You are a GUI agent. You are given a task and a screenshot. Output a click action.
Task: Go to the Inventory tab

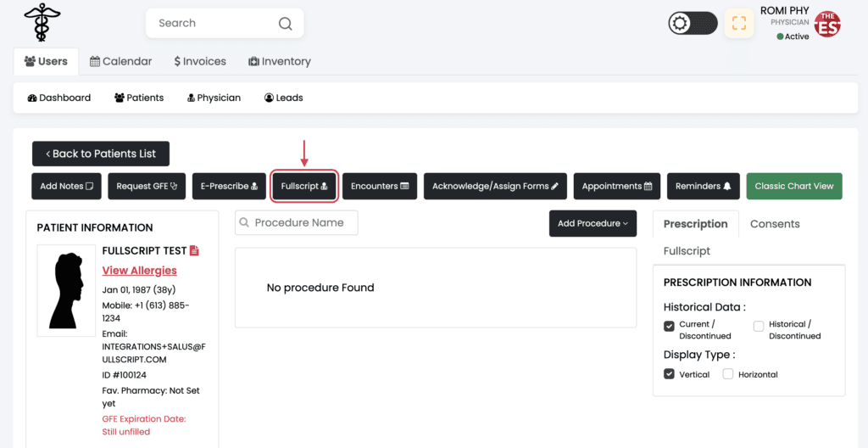[x=280, y=62]
